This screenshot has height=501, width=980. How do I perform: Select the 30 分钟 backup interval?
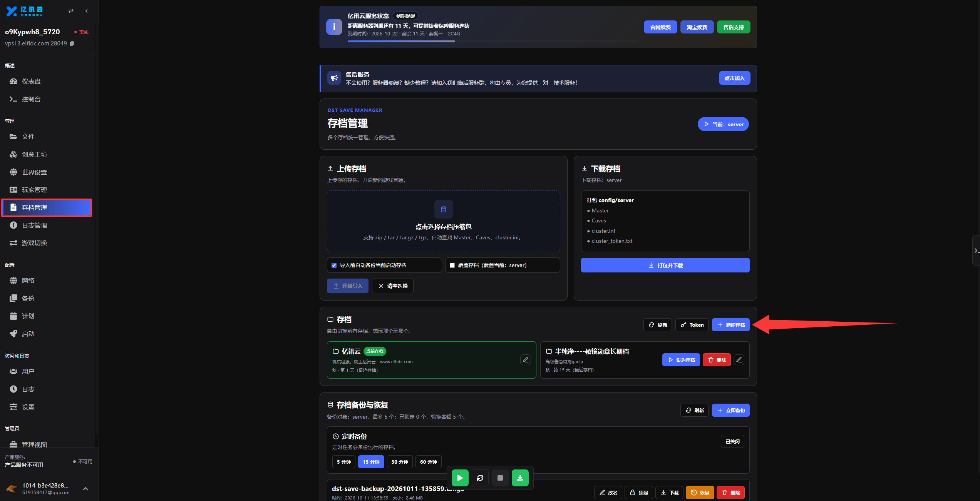point(400,462)
